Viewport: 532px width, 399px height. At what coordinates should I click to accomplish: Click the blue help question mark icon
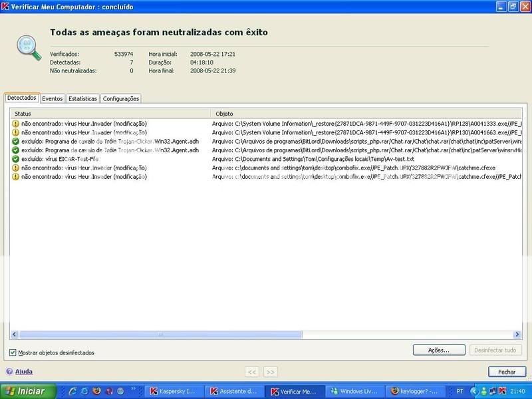click(9, 372)
